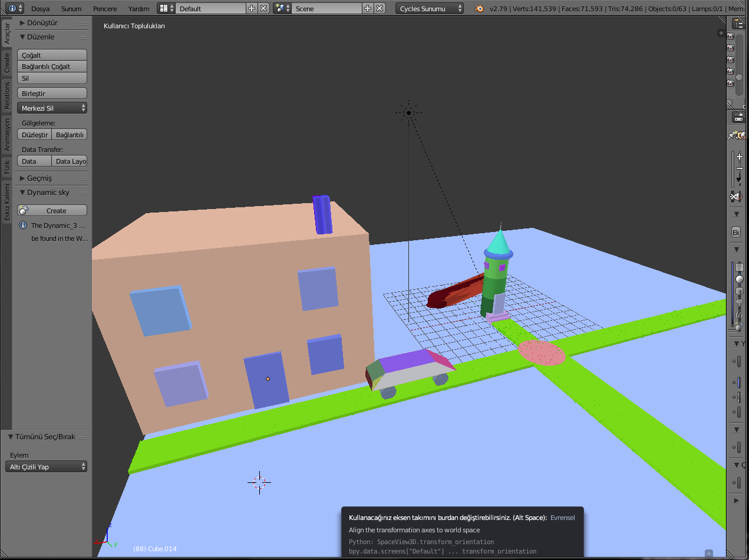Expand the right region plus icon in viewport
This screenshot has height=560, width=749.
721,33
